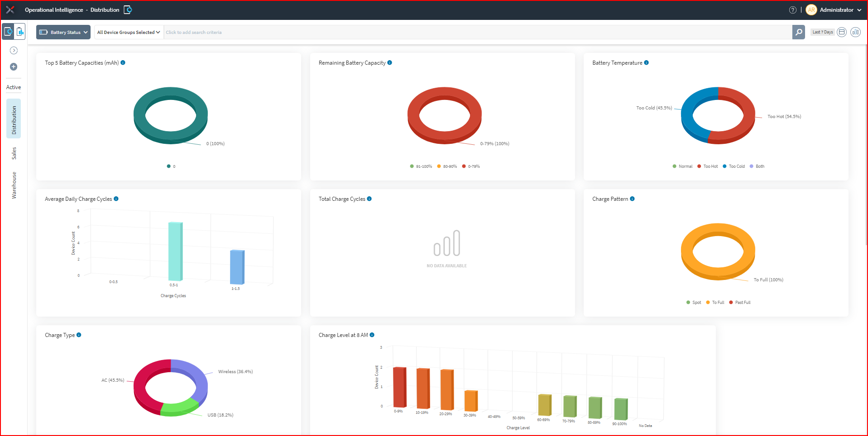This screenshot has height=436, width=868.
Task: Click the magnifying glass search button
Action: [x=798, y=32]
